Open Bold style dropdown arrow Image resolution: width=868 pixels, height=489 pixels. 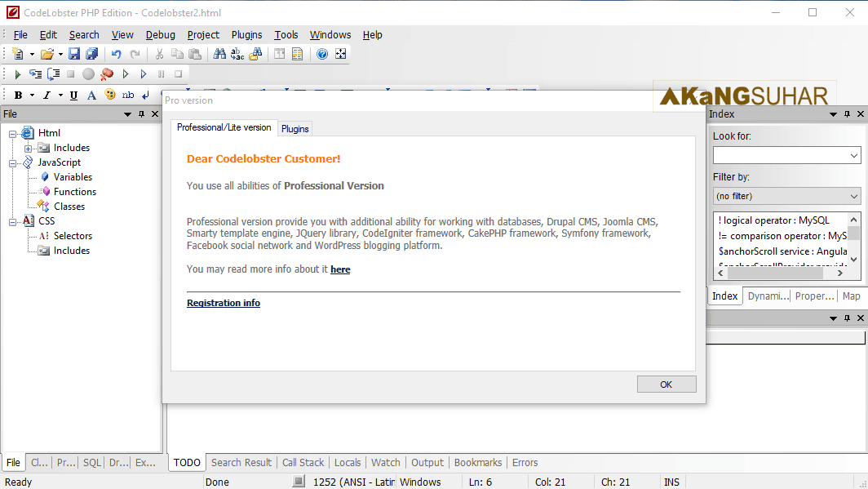[x=32, y=96]
